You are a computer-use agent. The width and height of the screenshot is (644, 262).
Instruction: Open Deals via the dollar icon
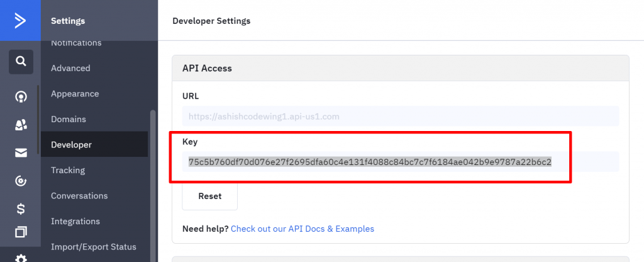point(21,208)
